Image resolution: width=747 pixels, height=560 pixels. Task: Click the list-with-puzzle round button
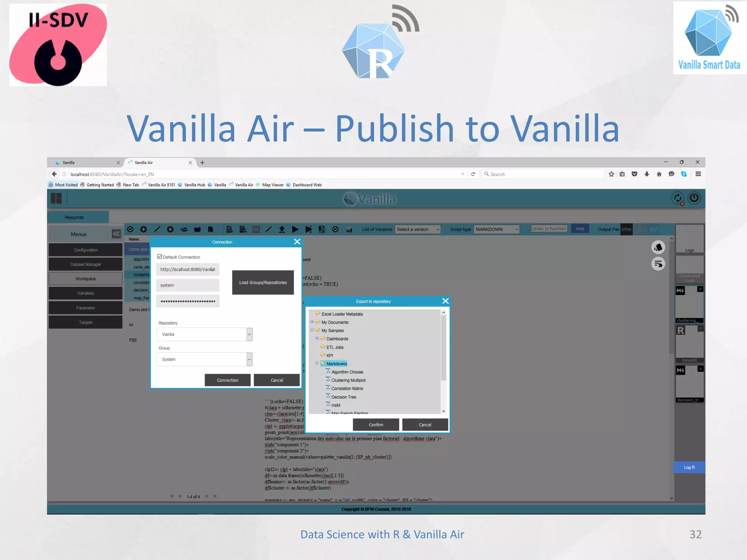(x=658, y=264)
